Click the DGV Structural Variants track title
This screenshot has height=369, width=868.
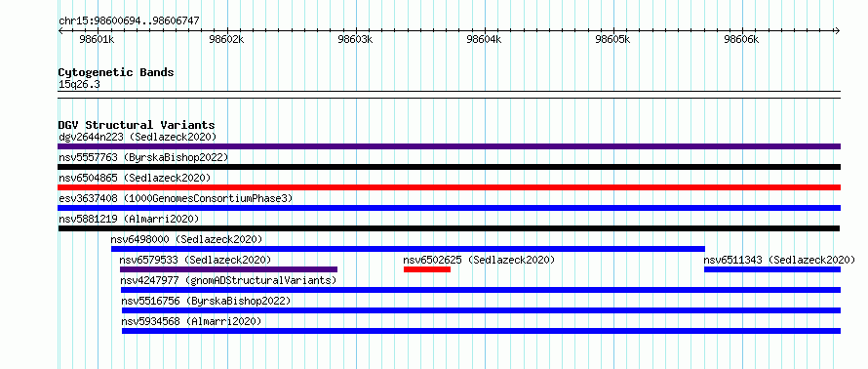click(137, 125)
